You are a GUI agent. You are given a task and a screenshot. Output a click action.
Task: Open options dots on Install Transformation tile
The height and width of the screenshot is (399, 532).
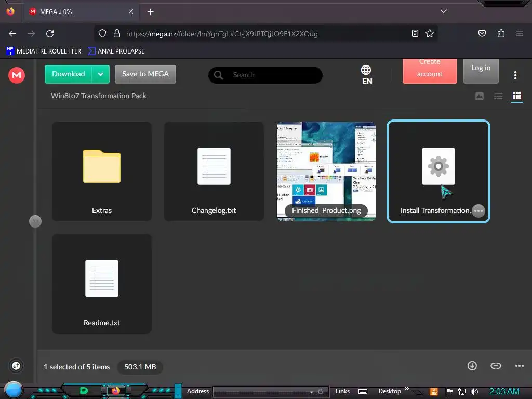tap(478, 211)
